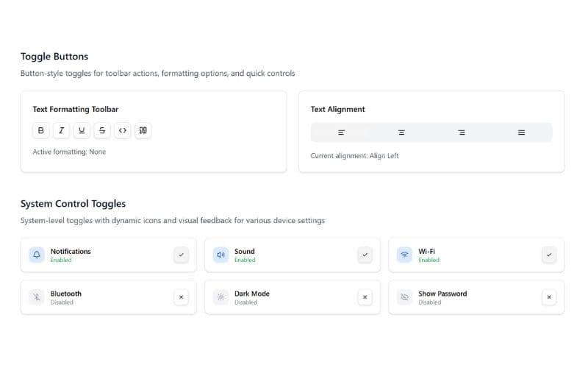Click the Dark Mode sun icon
The height and width of the screenshot is (368, 588).
220,297
